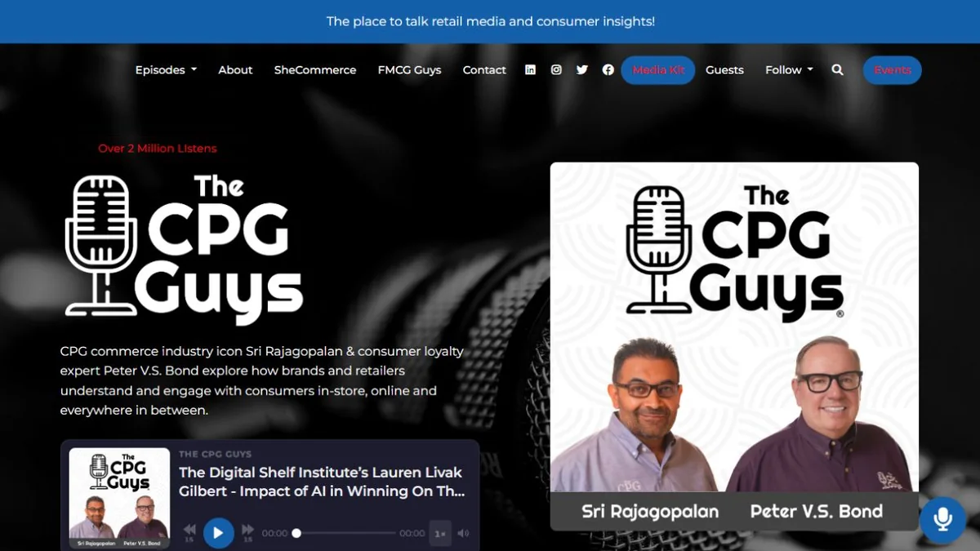Click the Media Kit button
980x551 pixels.
click(658, 70)
